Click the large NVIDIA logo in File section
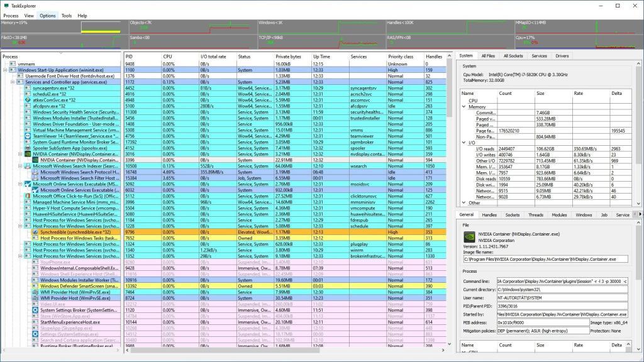Screen dimensions: 644x362 [x=469, y=237]
